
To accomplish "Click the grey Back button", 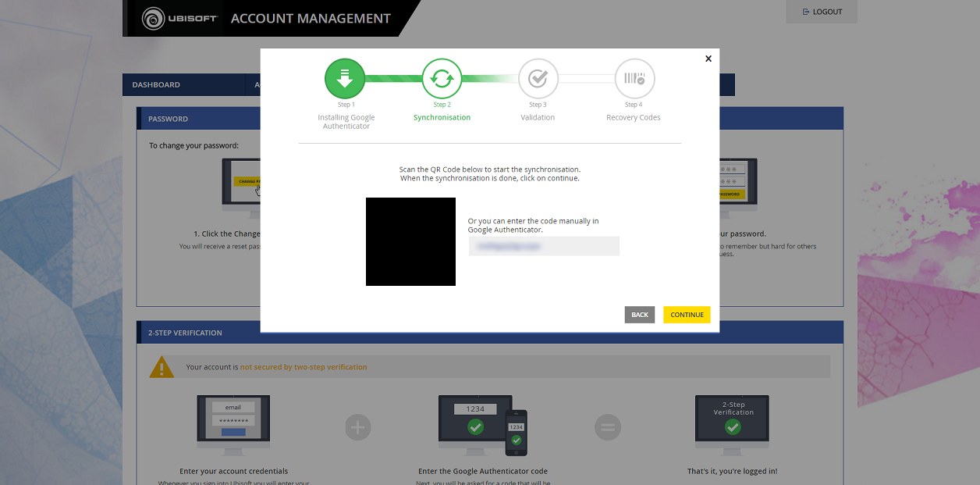I will coord(640,315).
